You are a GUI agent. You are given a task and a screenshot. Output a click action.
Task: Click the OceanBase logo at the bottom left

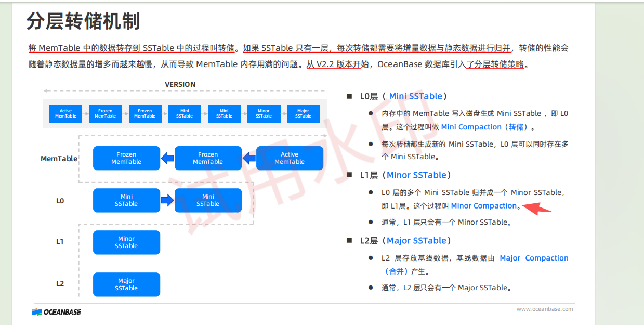pyautogui.click(x=57, y=312)
